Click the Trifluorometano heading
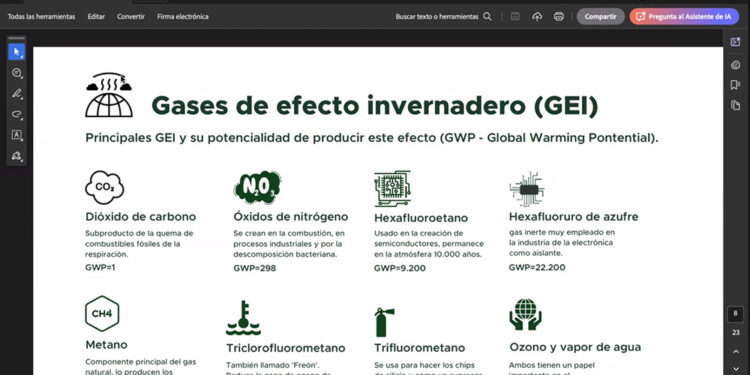Image resolution: width=750 pixels, height=375 pixels. 419,347
